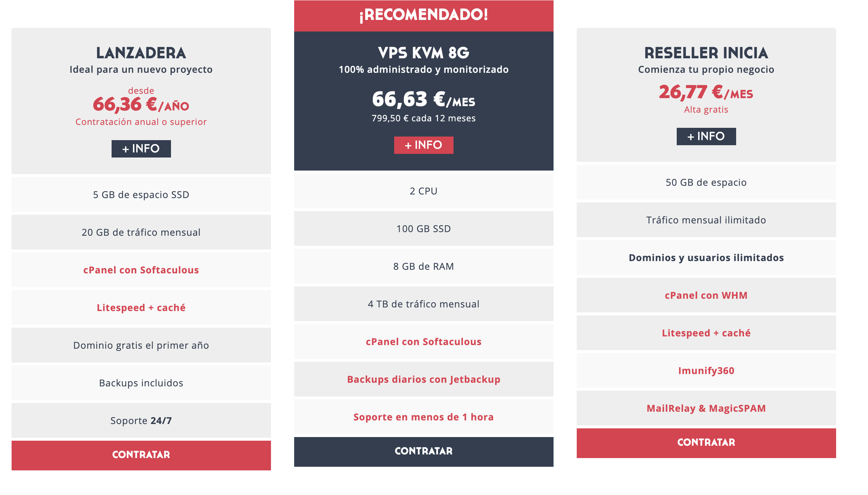Open + INFO for Reseller Inicia
This screenshot has height=495, width=868.
[x=706, y=136]
